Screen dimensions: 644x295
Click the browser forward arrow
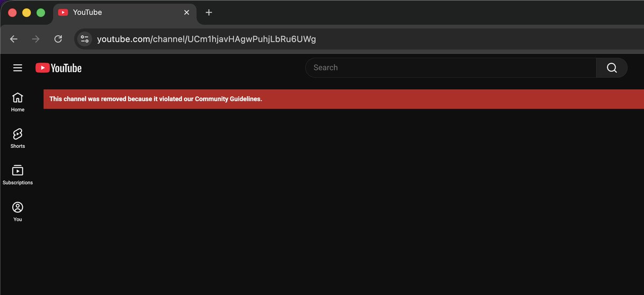(36, 39)
